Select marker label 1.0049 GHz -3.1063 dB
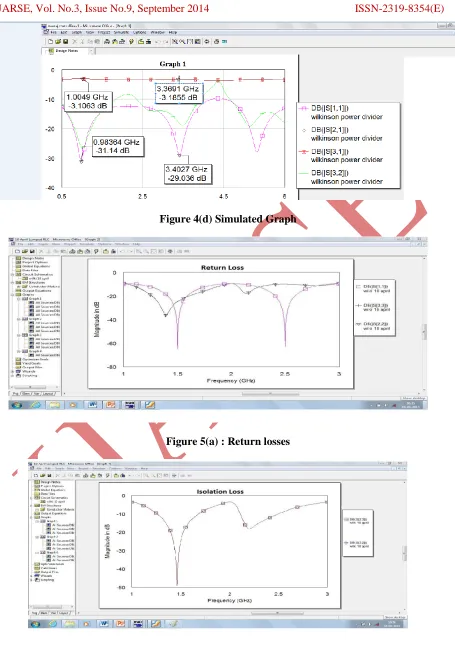The height and width of the screenshot is (651, 455). pos(88,101)
